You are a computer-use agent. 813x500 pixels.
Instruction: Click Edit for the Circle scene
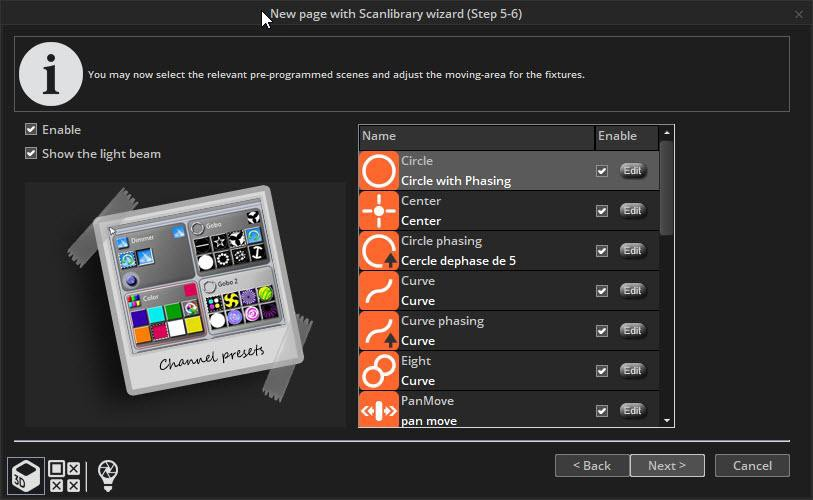coord(633,171)
